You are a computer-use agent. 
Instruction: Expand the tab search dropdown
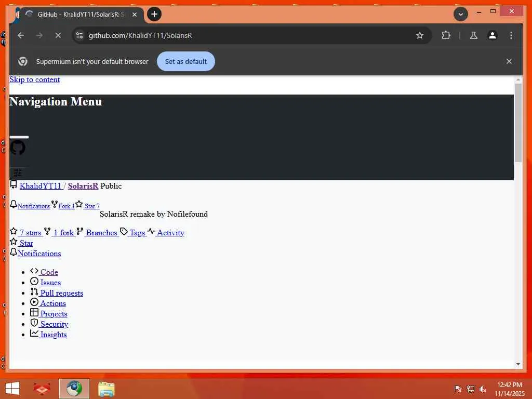[460, 14]
